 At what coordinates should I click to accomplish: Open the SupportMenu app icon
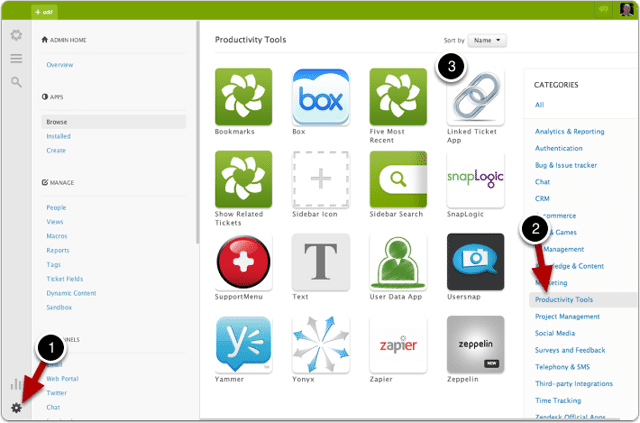pyautogui.click(x=243, y=262)
